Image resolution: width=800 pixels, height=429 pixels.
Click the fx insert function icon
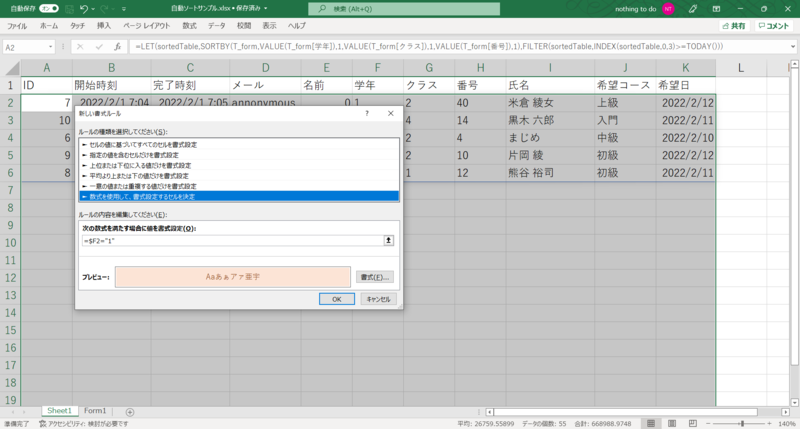pos(117,47)
